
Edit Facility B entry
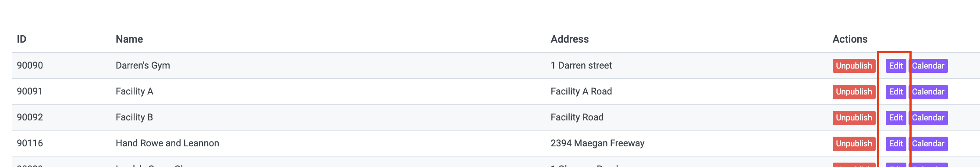[896, 118]
